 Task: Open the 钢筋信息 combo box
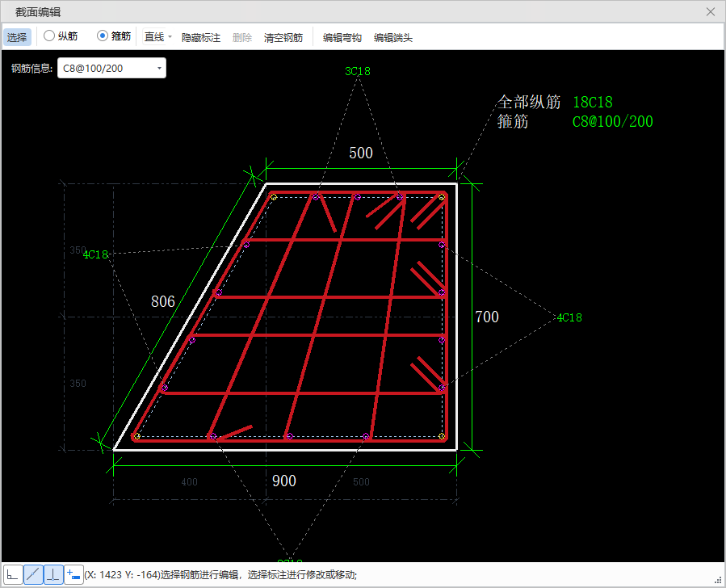coord(111,68)
